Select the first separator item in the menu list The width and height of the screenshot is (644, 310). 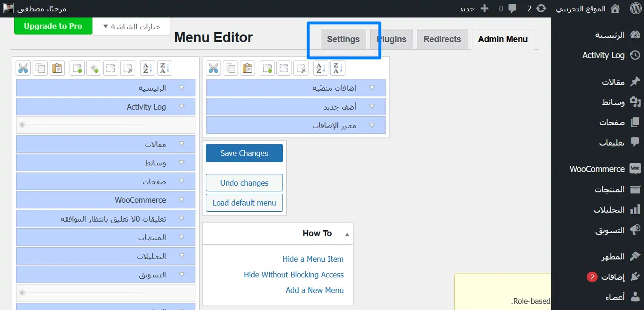click(106, 125)
